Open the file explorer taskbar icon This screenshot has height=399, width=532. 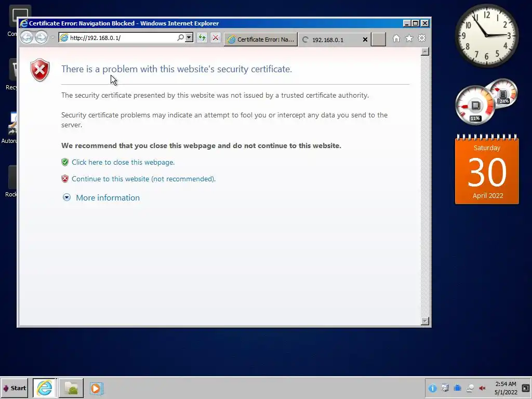tap(71, 388)
